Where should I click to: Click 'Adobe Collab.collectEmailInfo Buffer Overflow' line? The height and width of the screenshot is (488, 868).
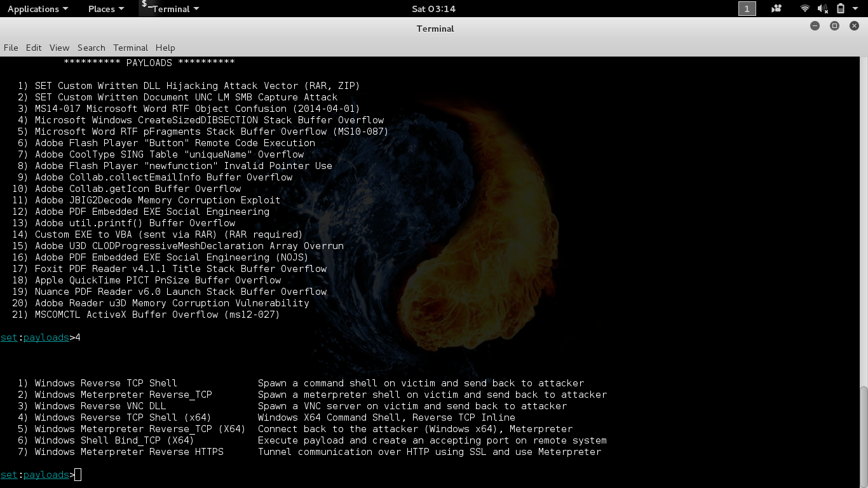point(163,177)
